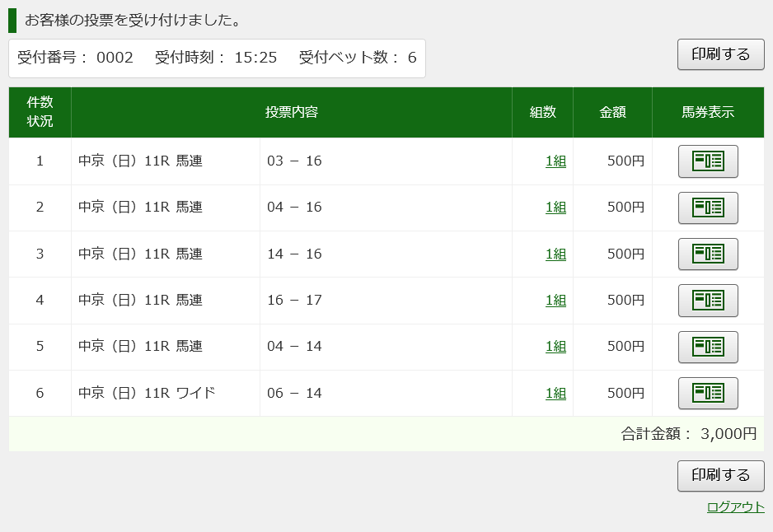Open 1組 link for bet 03-16
Viewport: 773px width, 532px height.
pyautogui.click(x=555, y=161)
